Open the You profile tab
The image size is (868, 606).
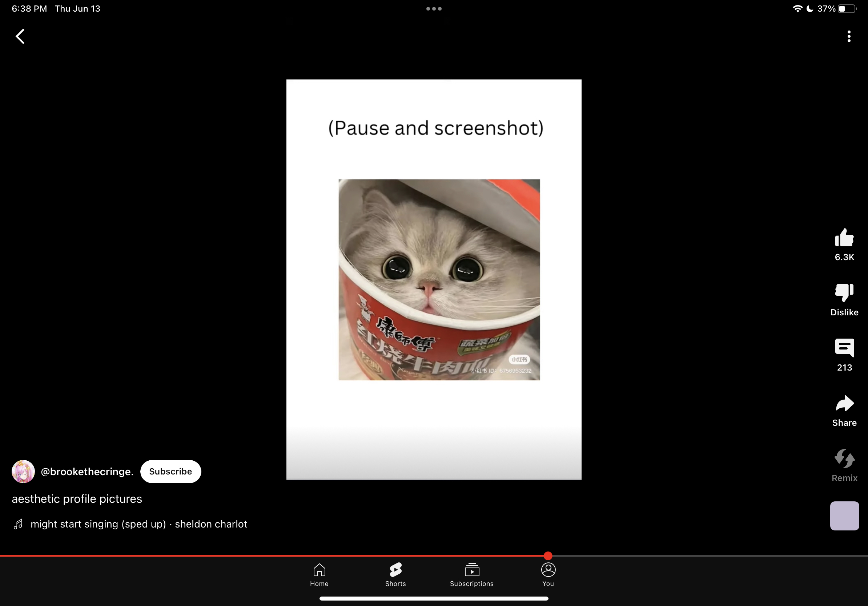click(x=548, y=575)
